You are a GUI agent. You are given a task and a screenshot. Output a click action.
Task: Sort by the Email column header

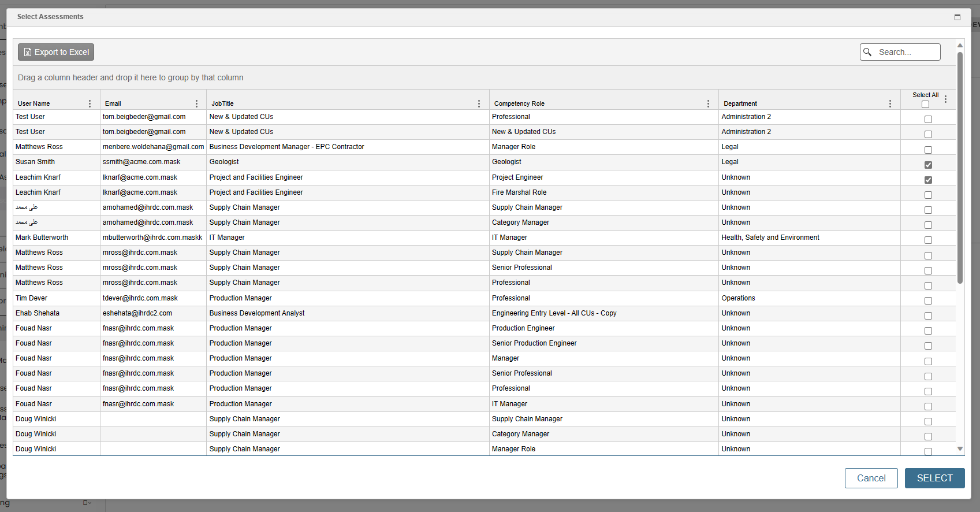(x=113, y=104)
